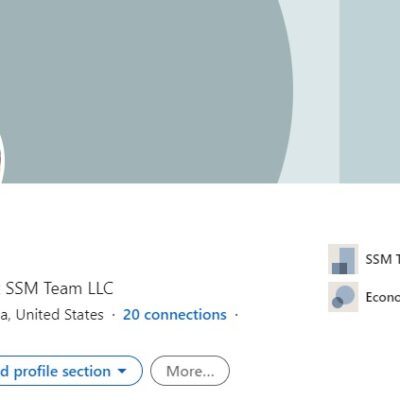Open the SSM T company name beside logo
Screen dimensions: 400x400
point(383,259)
